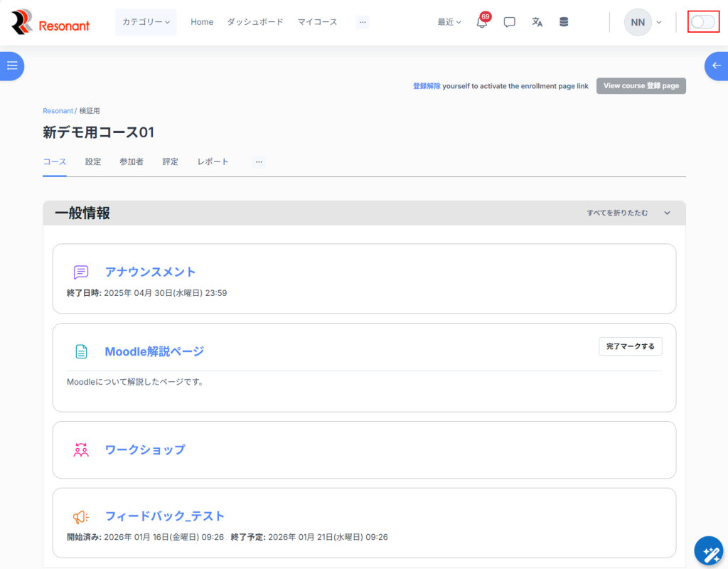Expand the カテゴリー dropdown menu
Image resolution: width=728 pixels, height=569 pixels.
[x=146, y=22]
